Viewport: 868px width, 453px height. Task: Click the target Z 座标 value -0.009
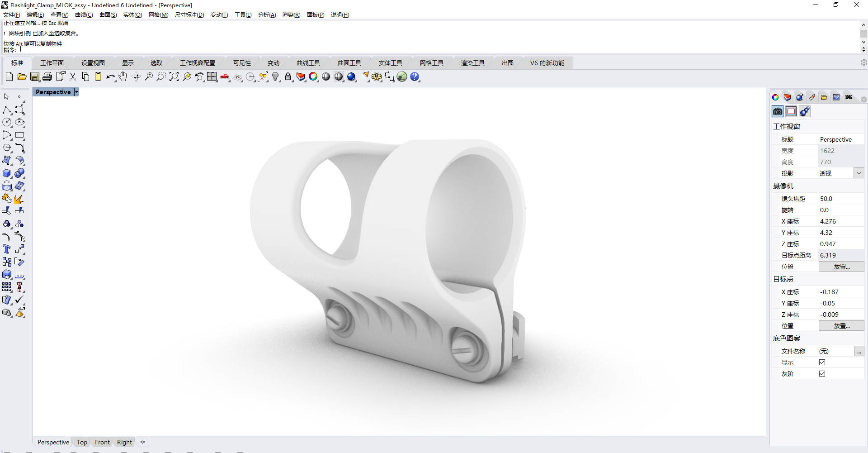coord(841,315)
